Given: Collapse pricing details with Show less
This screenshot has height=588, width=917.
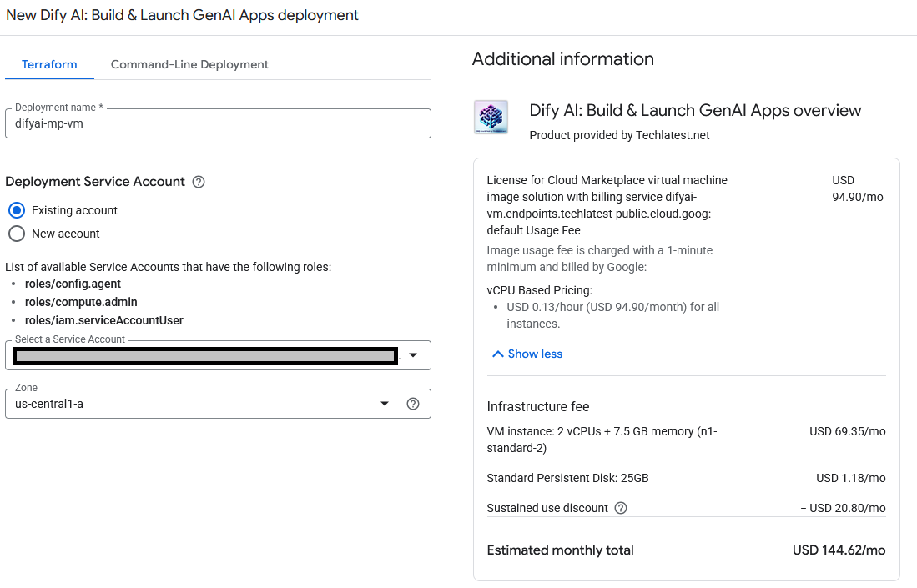Looking at the screenshot, I should (x=527, y=354).
